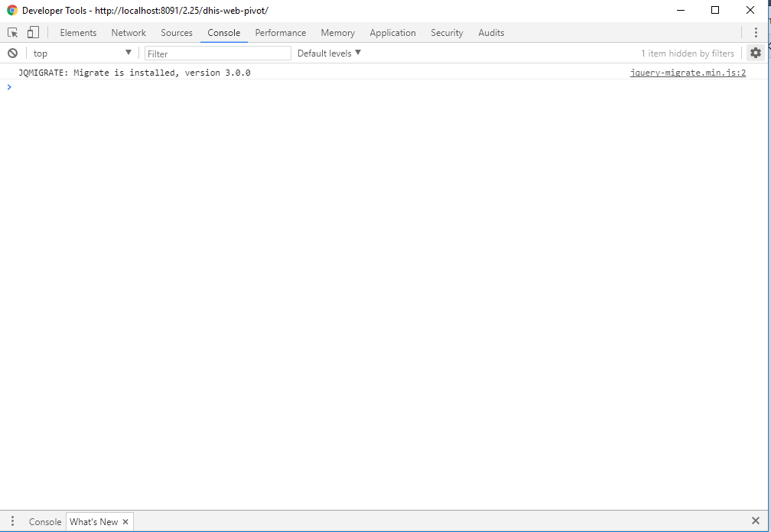Select the Application tab
771x532 pixels.
tap(392, 33)
